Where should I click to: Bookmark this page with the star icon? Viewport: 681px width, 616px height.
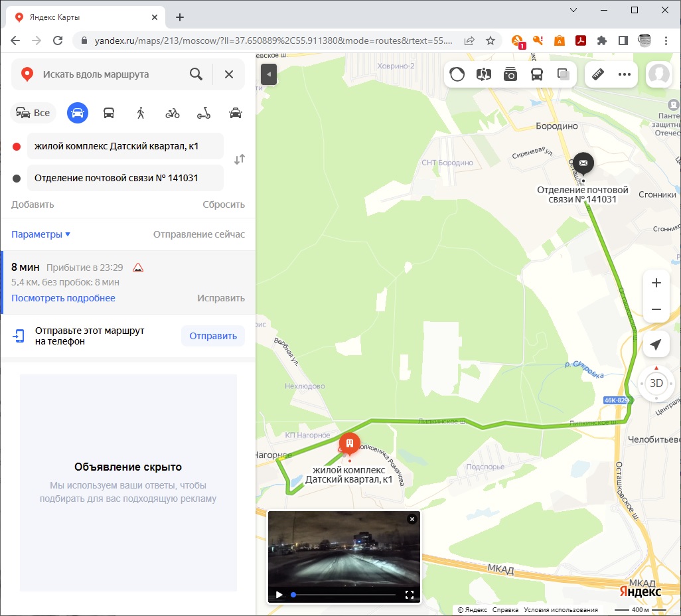(x=491, y=41)
